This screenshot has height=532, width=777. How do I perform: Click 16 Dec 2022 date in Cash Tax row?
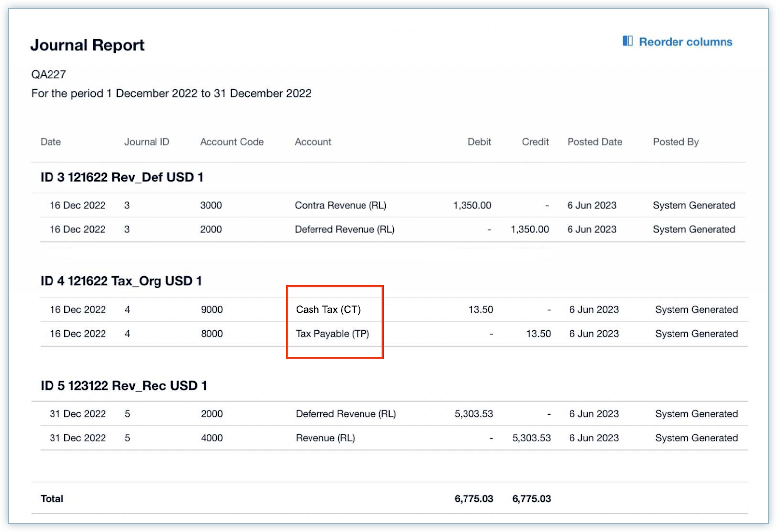coord(78,310)
